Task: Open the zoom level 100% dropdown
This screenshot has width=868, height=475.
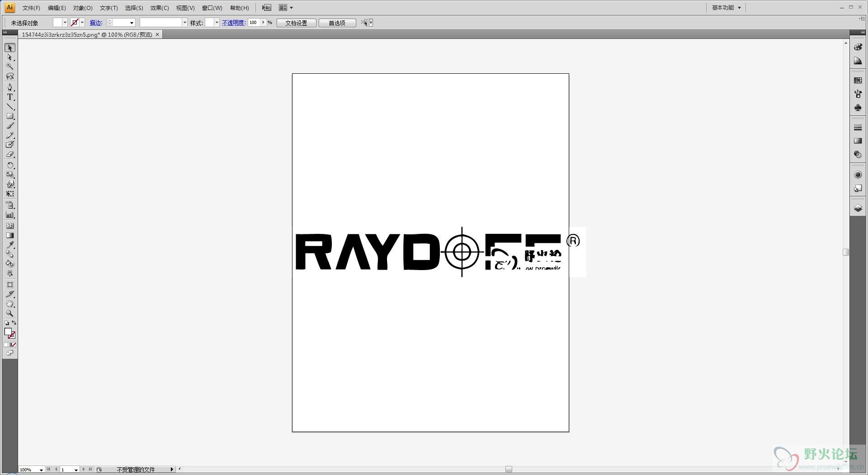Action: tap(41, 470)
